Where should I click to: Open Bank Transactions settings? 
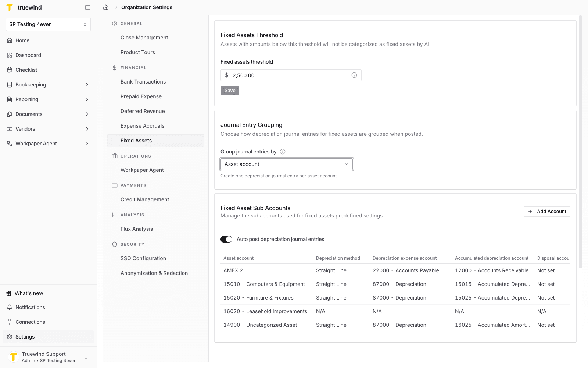point(155,82)
